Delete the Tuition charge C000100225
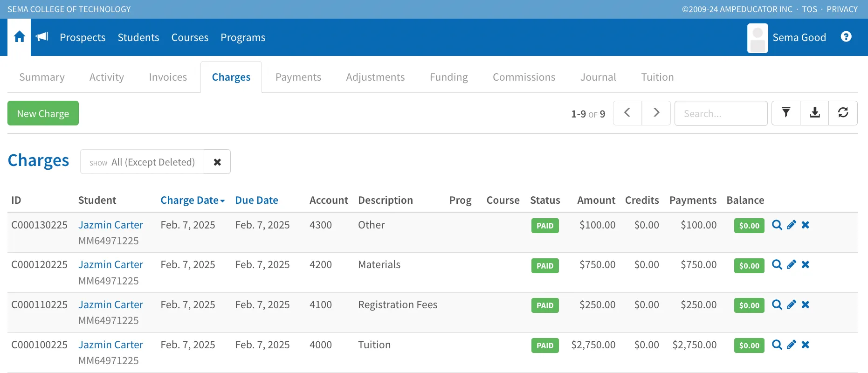Viewport: 868px width, 373px height. click(x=806, y=345)
